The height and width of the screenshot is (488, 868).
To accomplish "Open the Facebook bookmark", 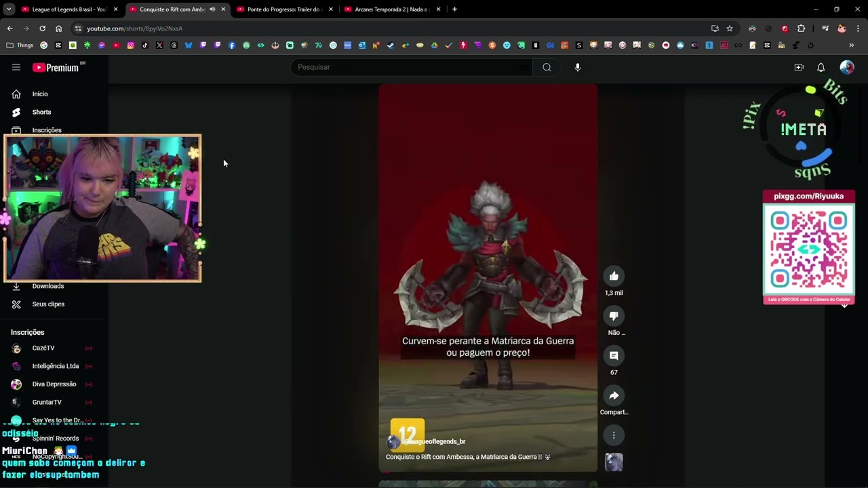I will tap(232, 45).
